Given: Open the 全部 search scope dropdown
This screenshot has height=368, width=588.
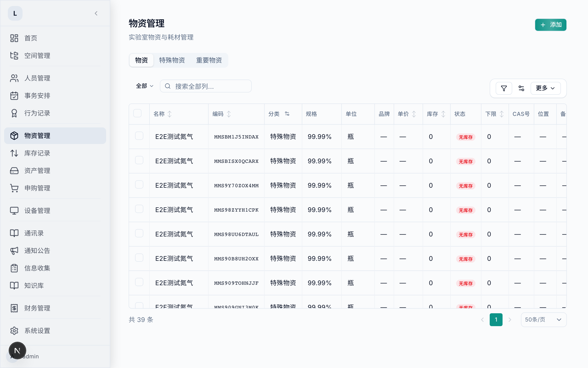Looking at the screenshot, I should click(x=144, y=86).
